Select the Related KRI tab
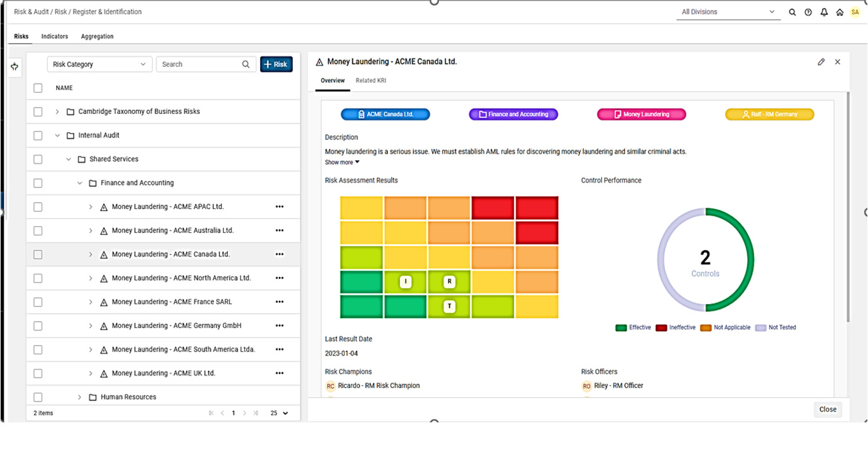This screenshot has height=449, width=868. click(x=371, y=81)
